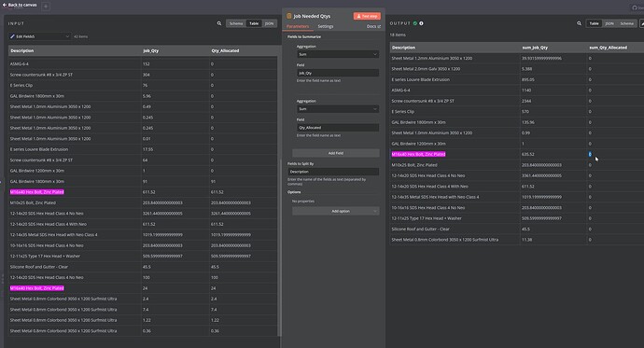
Task: Select the Parameters tab
Action: (x=298, y=26)
